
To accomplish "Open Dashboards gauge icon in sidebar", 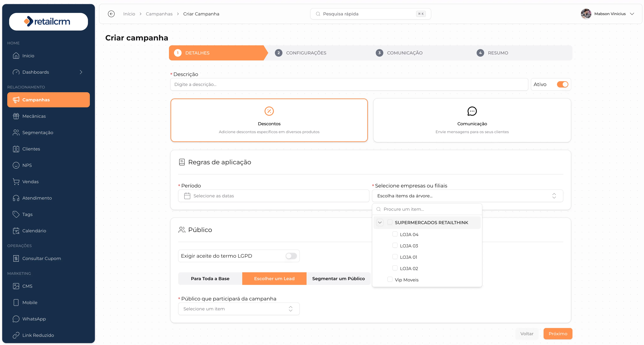I will point(16,72).
